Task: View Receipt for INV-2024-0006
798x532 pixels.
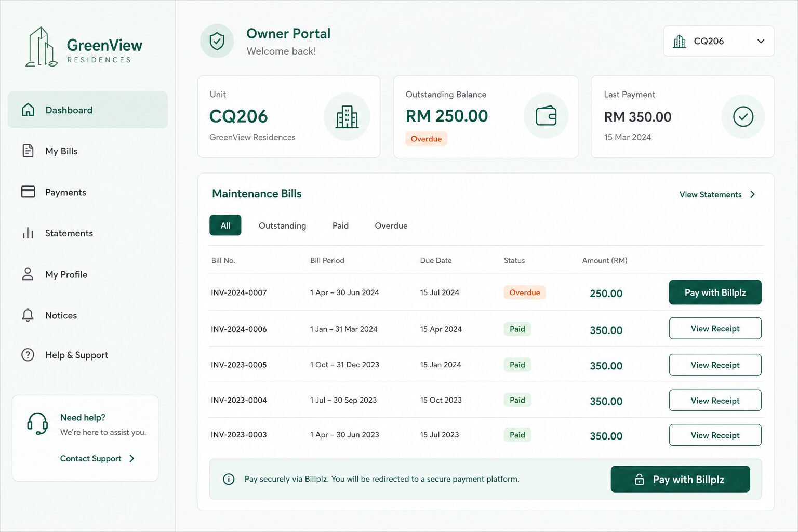Action: (715, 328)
